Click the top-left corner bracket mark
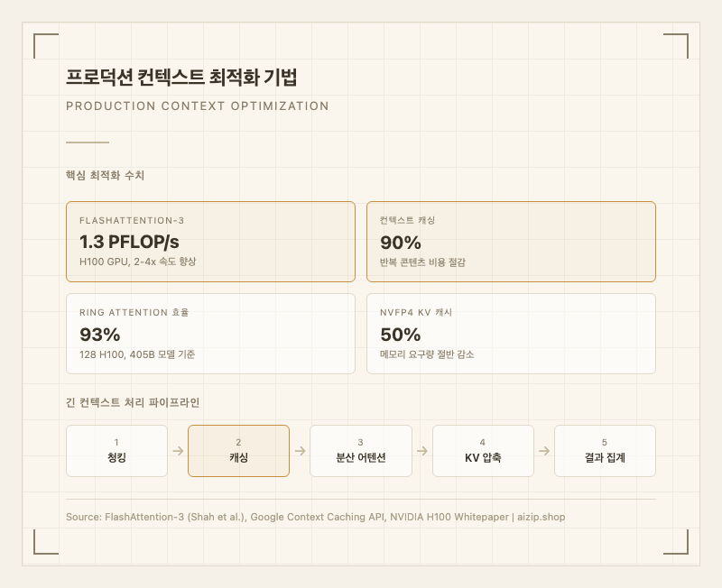Image resolution: width=722 pixels, height=588 pixels. [x=43, y=43]
